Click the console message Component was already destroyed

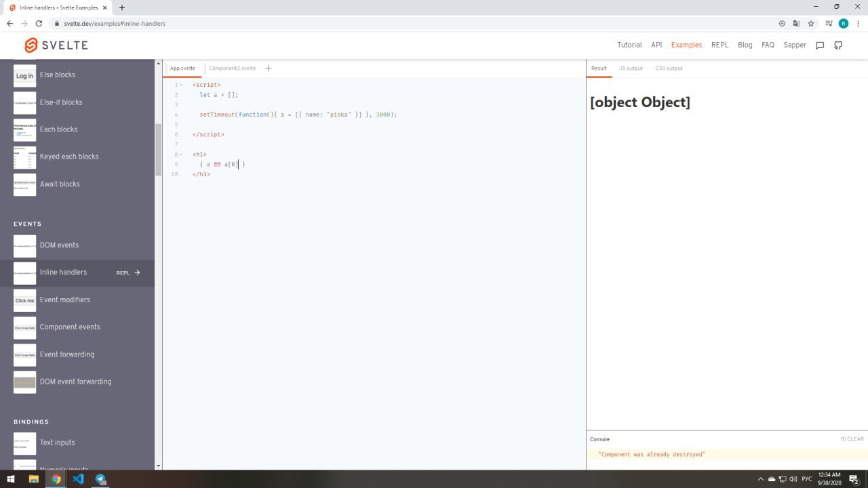pos(652,454)
